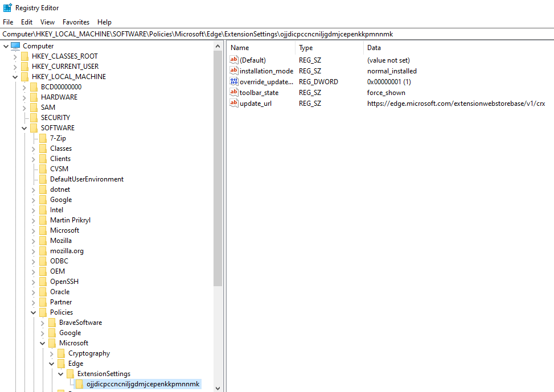Expand HKEY_CLASSES_ROOT node
Image resolution: width=554 pixels, height=392 pixels.
[x=15, y=56]
